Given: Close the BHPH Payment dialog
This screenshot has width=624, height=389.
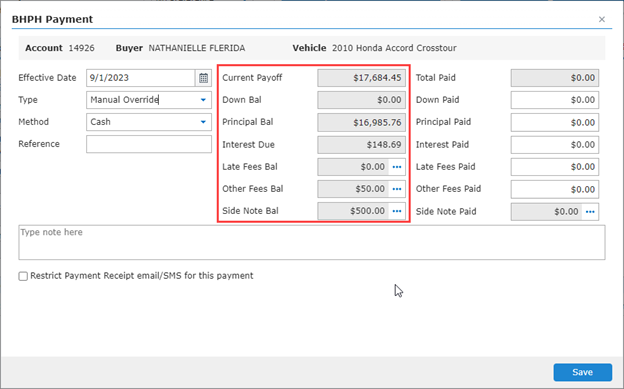Looking at the screenshot, I should 602,19.
